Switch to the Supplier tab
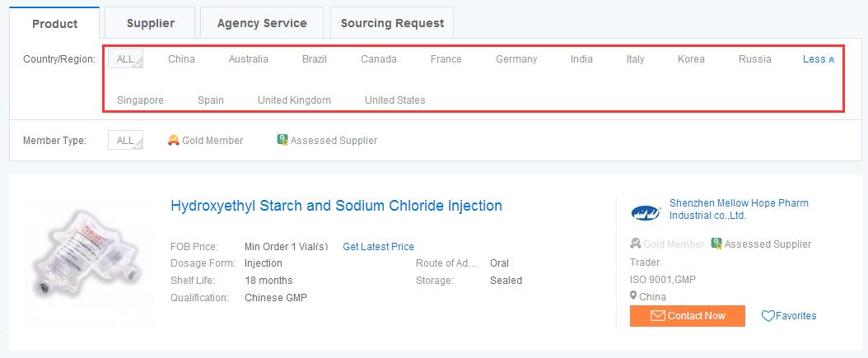 [x=150, y=23]
